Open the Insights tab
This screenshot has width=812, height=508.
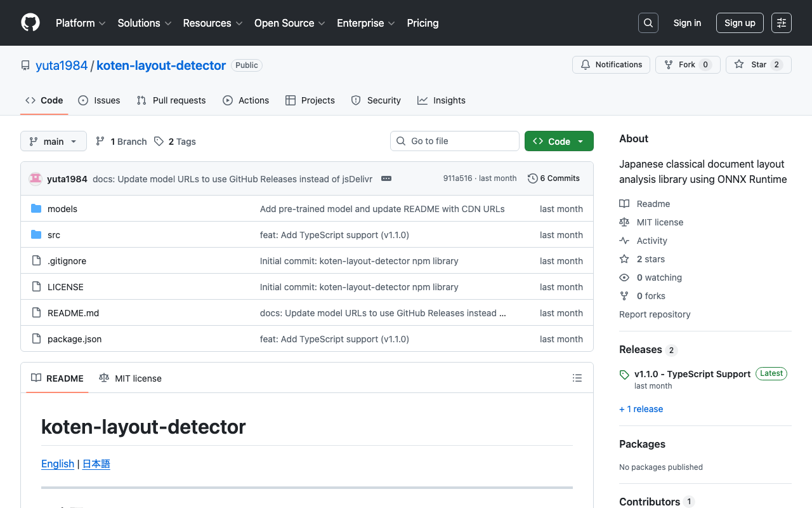(x=442, y=100)
